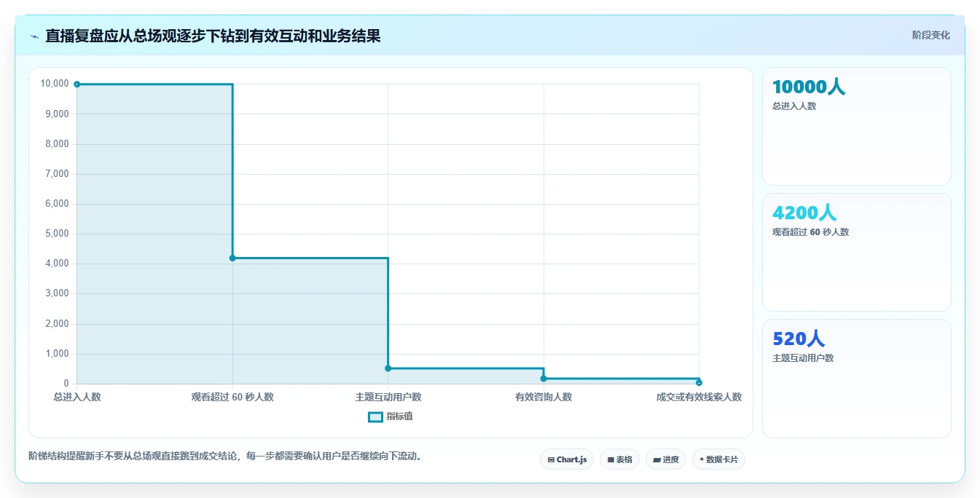Screen dimensions: 980x498
Task: Click the x-axis label 主题互动用户数
Action: coord(388,397)
